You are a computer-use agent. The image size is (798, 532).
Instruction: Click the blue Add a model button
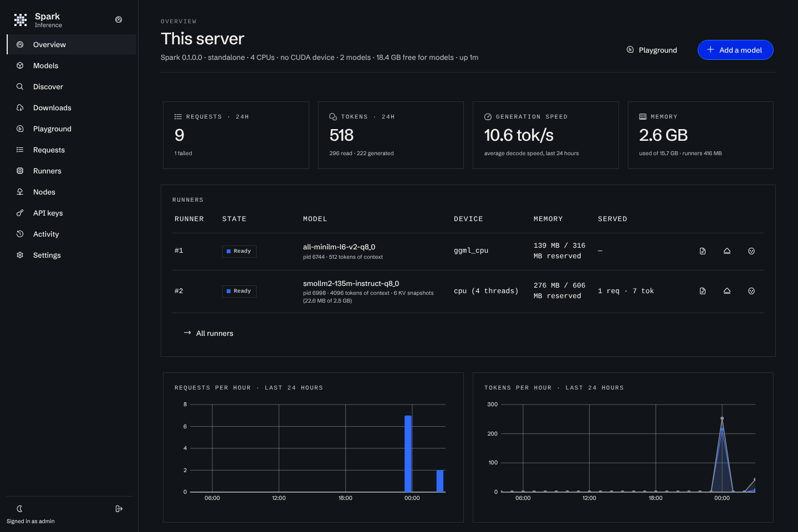tap(735, 50)
